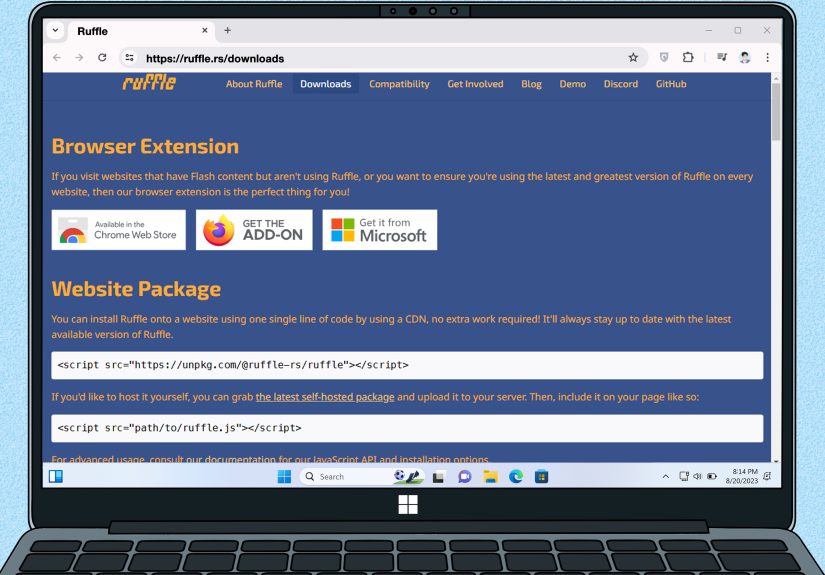Open the battery tray icon
Viewport: 825px width, 575px height.
pos(712,477)
